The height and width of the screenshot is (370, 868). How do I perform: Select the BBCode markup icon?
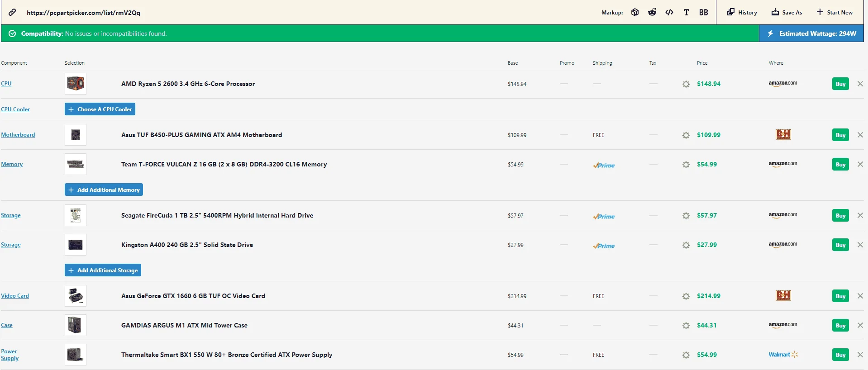(x=703, y=12)
